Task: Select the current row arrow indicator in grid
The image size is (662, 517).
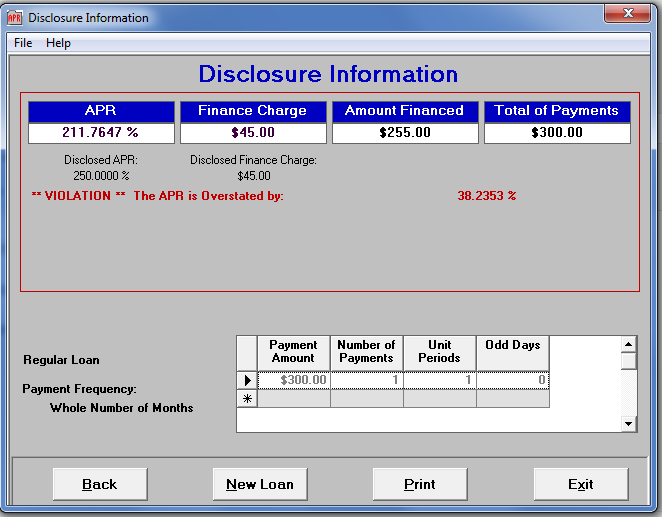Action: (247, 380)
